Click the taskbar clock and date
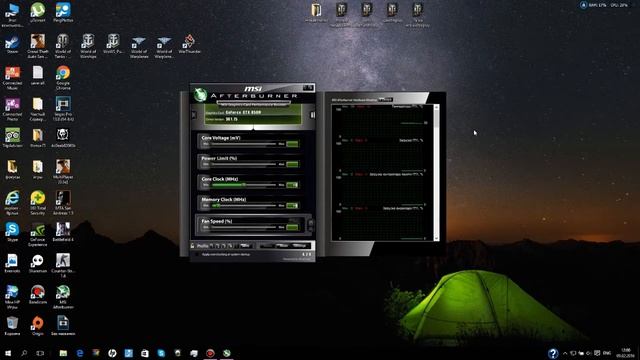640x360 pixels. 625,353
